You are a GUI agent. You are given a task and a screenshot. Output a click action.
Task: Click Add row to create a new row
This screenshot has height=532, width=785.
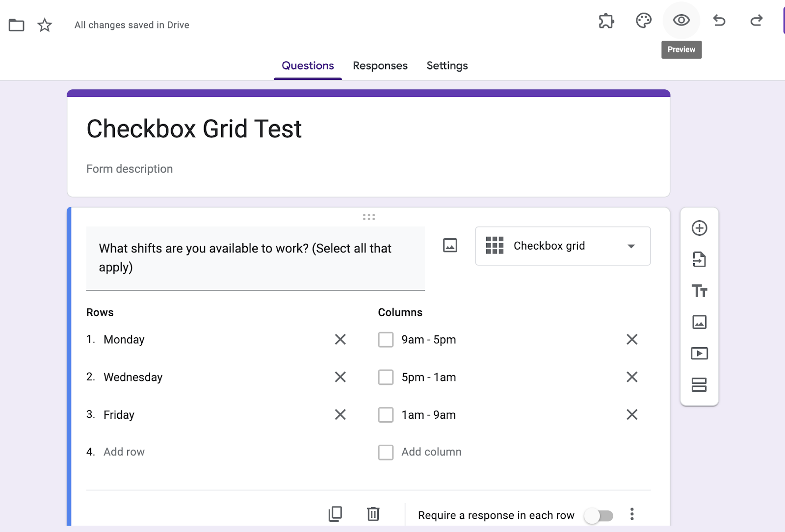coord(124,452)
